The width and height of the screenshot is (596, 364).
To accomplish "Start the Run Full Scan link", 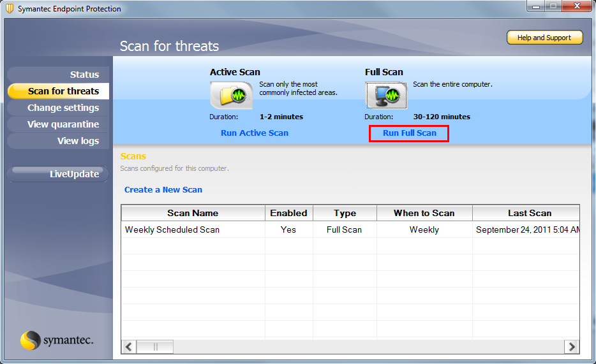I will pyautogui.click(x=410, y=133).
